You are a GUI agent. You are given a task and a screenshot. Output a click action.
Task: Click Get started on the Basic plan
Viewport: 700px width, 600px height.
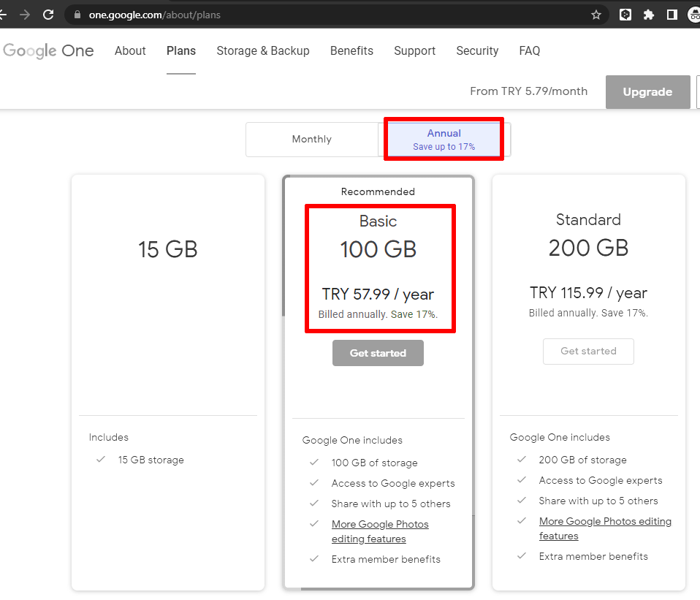click(x=378, y=352)
